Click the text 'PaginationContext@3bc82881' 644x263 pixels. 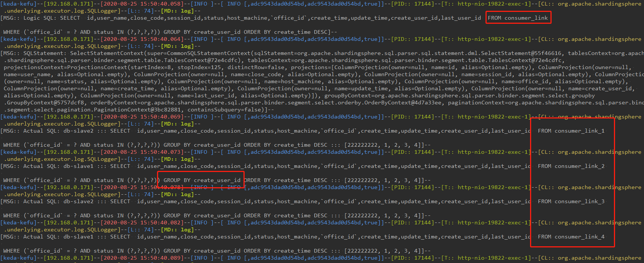[x=137, y=110]
